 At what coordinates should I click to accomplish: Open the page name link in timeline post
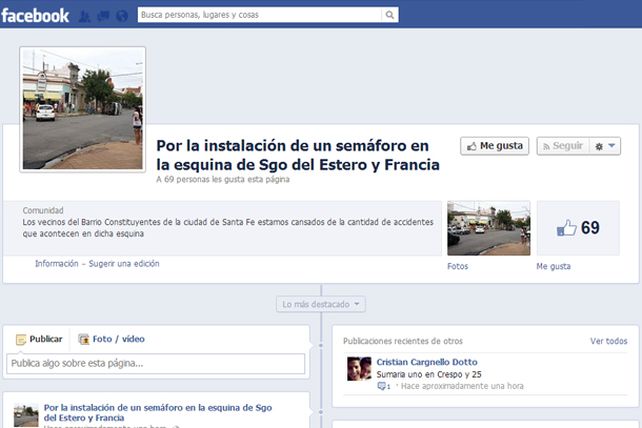click(x=158, y=412)
